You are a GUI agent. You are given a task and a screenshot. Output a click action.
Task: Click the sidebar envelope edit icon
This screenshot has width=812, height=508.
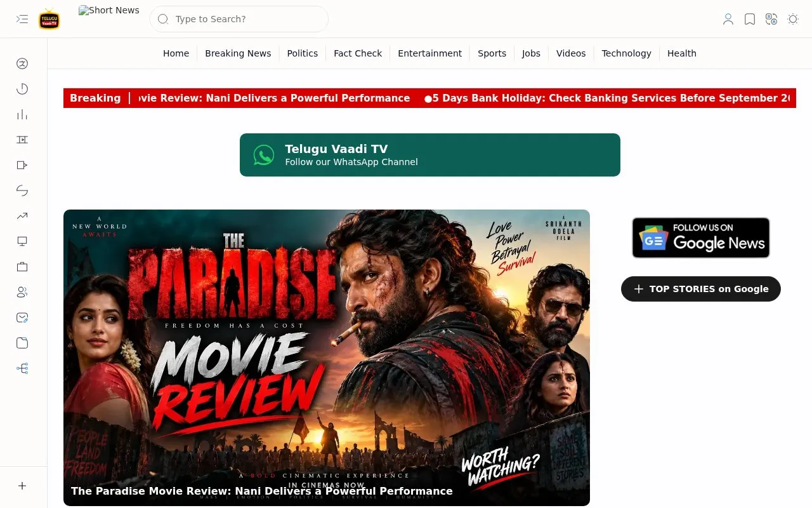tap(22, 317)
